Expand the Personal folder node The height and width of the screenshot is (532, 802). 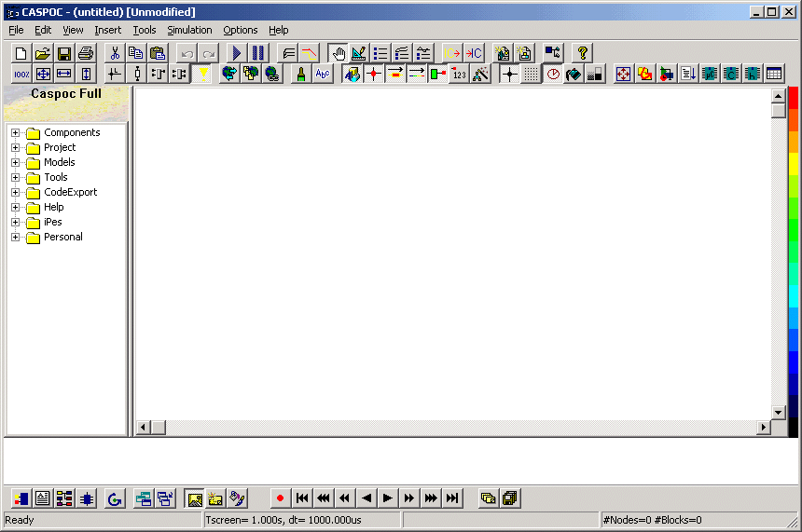point(15,238)
